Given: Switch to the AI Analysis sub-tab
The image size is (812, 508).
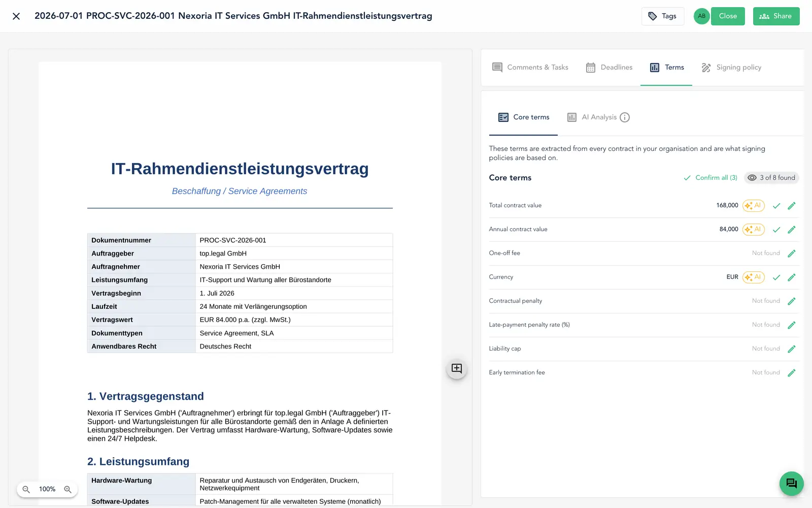Looking at the screenshot, I should pyautogui.click(x=592, y=117).
